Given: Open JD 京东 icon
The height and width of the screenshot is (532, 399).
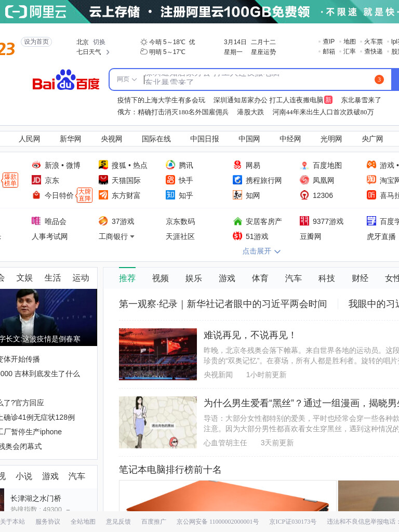Looking at the screenshot, I should (36, 180).
